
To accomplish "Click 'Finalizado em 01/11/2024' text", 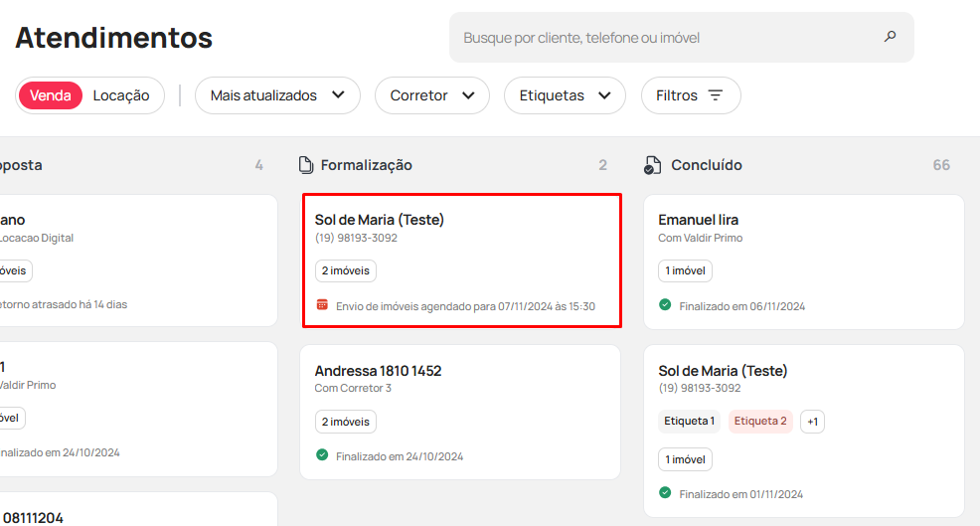I will pyautogui.click(x=741, y=494).
